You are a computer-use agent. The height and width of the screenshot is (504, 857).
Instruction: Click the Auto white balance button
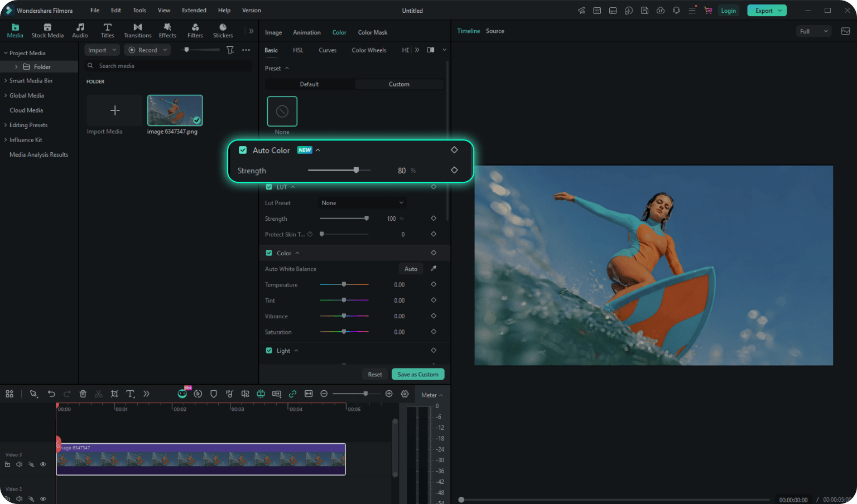[411, 269]
